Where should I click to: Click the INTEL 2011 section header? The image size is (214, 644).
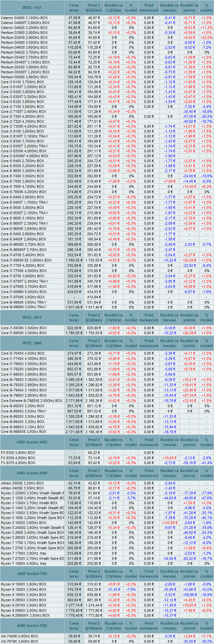coord(32,317)
